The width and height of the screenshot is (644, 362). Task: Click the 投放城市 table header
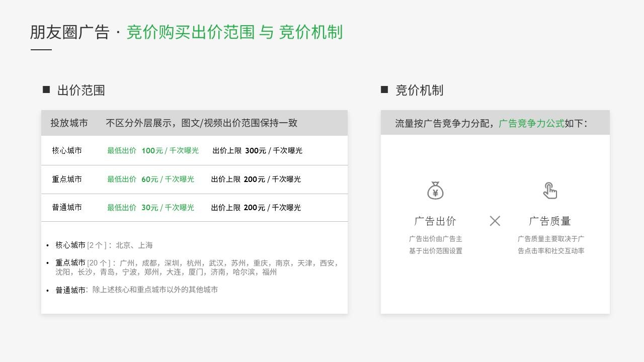tap(69, 123)
